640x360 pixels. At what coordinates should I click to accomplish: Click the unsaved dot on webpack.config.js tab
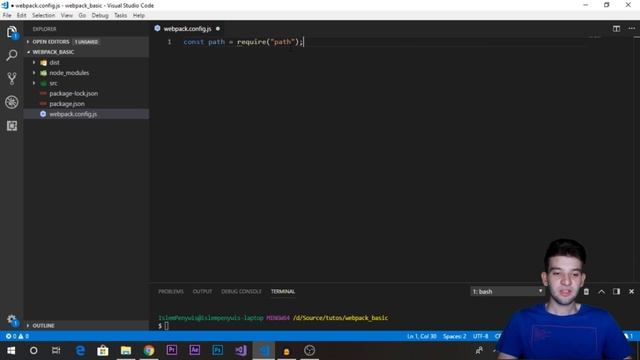[218, 29]
